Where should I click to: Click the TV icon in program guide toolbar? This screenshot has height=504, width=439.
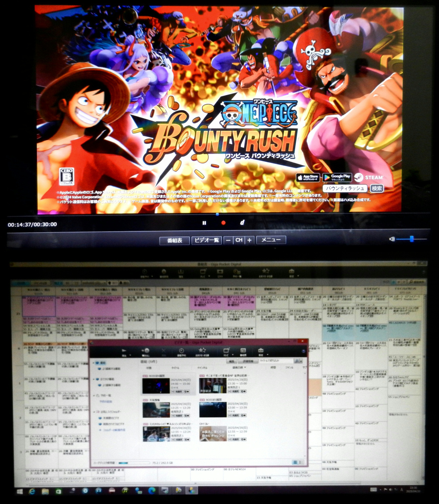click(203, 272)
